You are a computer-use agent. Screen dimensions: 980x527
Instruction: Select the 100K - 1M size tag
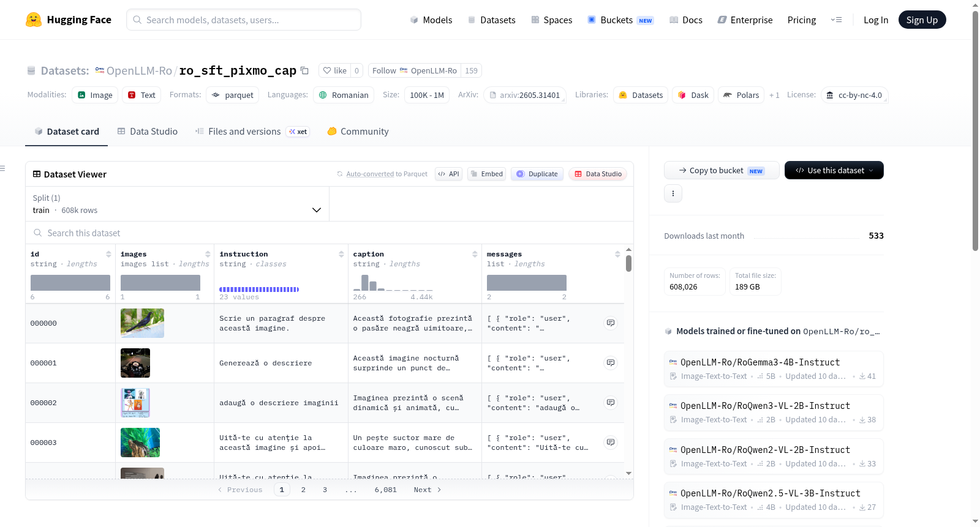click(x=427, y=95)
